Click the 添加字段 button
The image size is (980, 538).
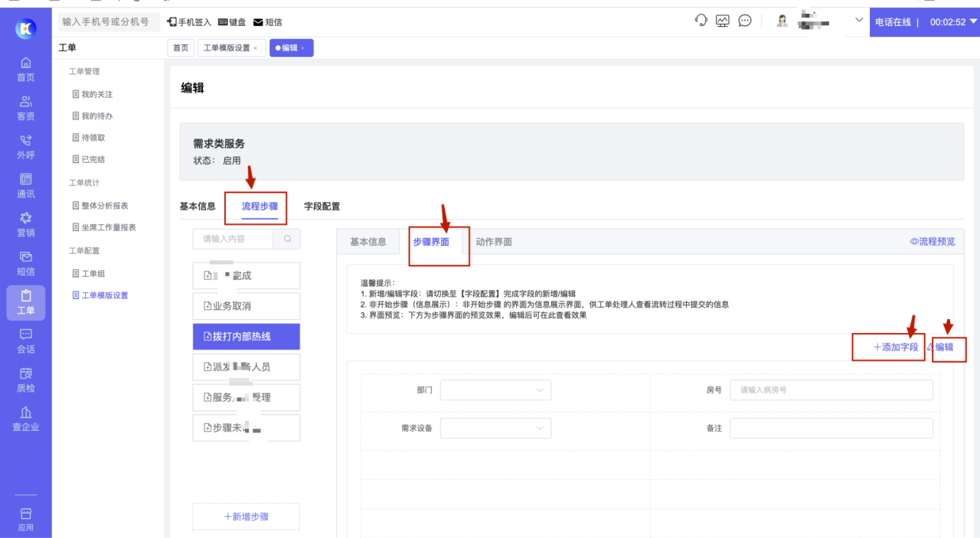[x=895, y=347]
